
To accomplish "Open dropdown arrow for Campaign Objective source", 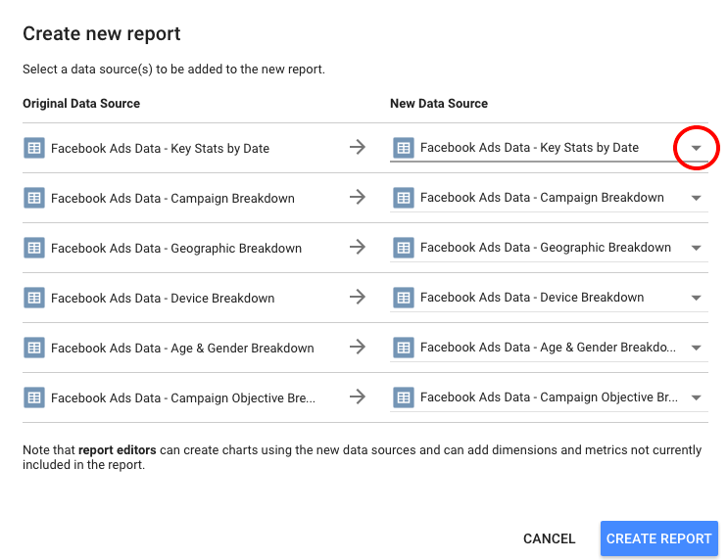I will click(696, 397).
